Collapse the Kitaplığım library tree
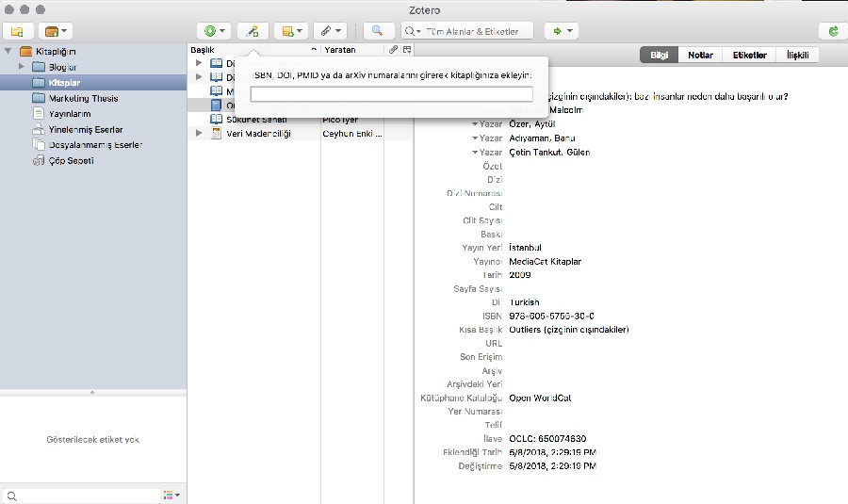The height and width of the screenshot is (504, 848). click(x=8, y=52)
